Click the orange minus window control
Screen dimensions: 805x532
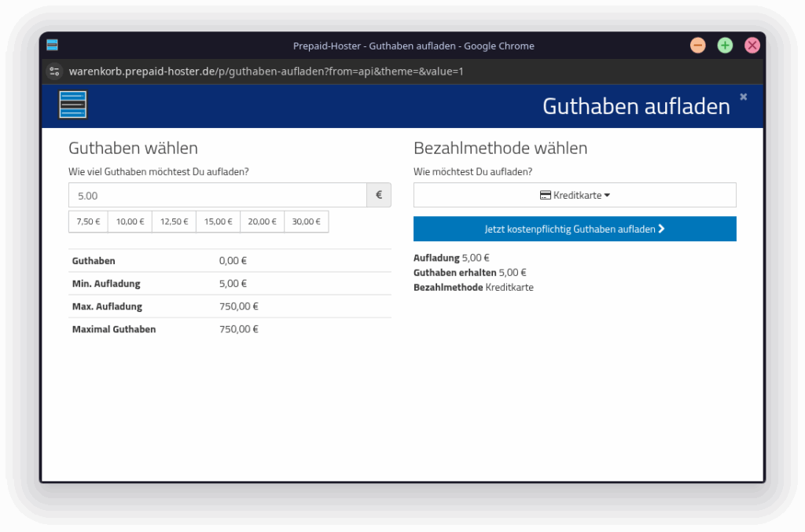point(697,45)
